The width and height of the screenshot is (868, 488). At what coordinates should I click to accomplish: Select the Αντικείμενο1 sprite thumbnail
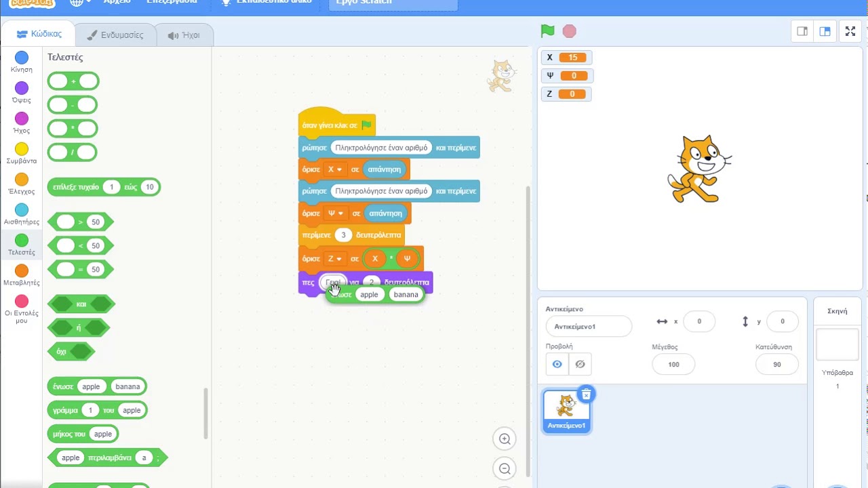pos(566,411)
